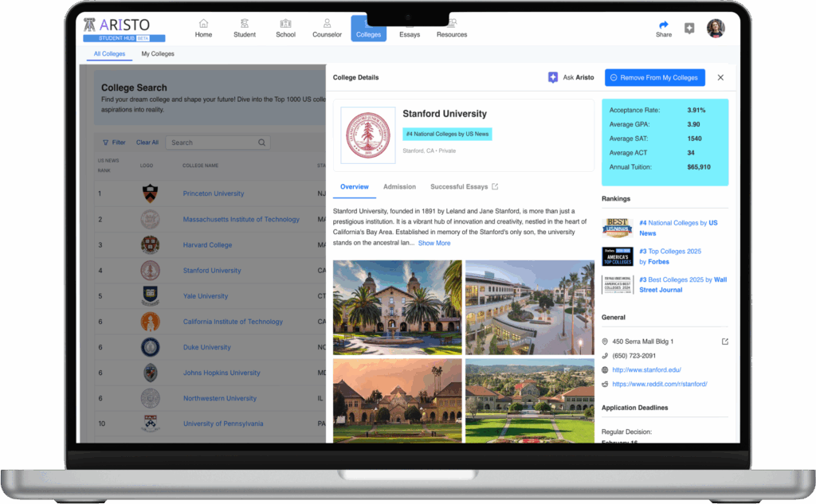Close the College Details panel
Viewport: 816px width, 504px height.
coord(720,77)
